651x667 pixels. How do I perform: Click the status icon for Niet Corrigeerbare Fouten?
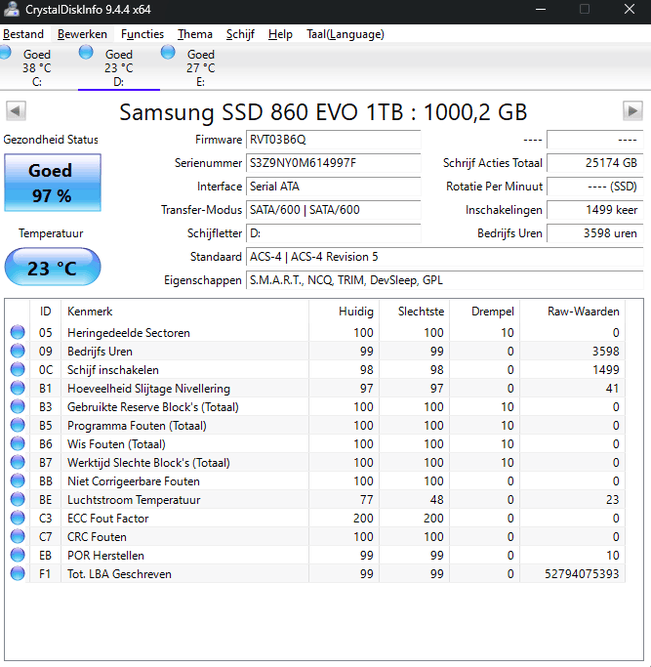tap(17, 481)
